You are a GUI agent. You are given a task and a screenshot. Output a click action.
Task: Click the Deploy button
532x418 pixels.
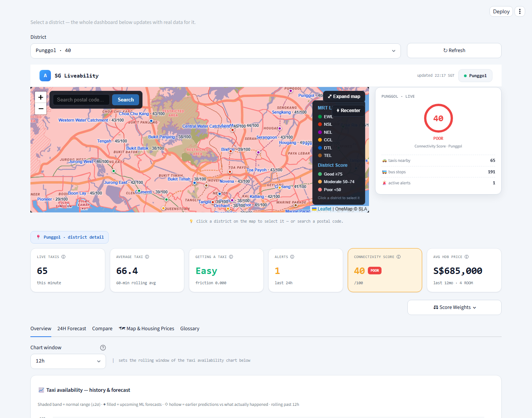click(x=501, y=11)
